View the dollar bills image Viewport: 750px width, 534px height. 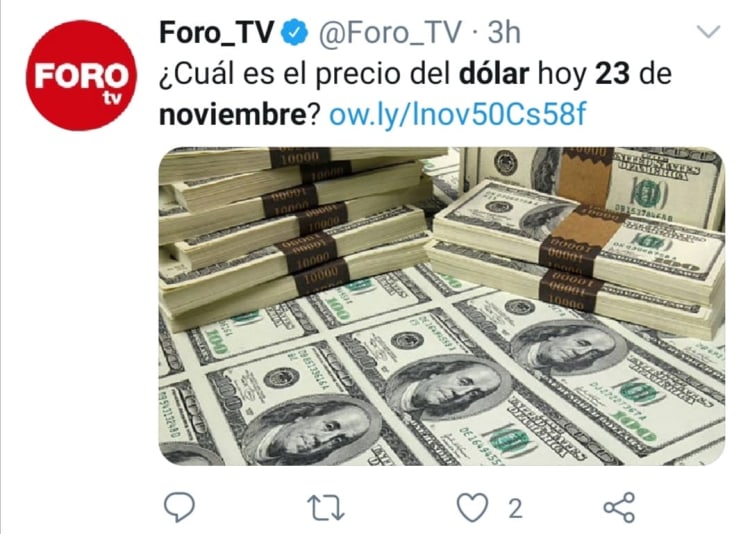click(442, 306)
